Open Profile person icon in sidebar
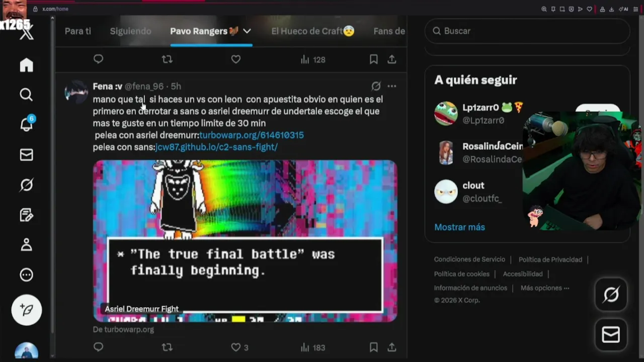The image size is (644, 362). 26,245
